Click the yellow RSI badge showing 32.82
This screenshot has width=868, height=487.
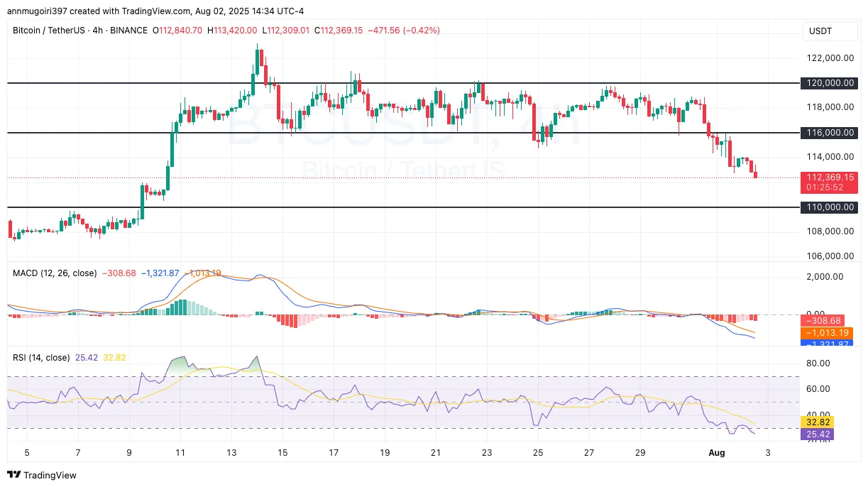(818, 422)
